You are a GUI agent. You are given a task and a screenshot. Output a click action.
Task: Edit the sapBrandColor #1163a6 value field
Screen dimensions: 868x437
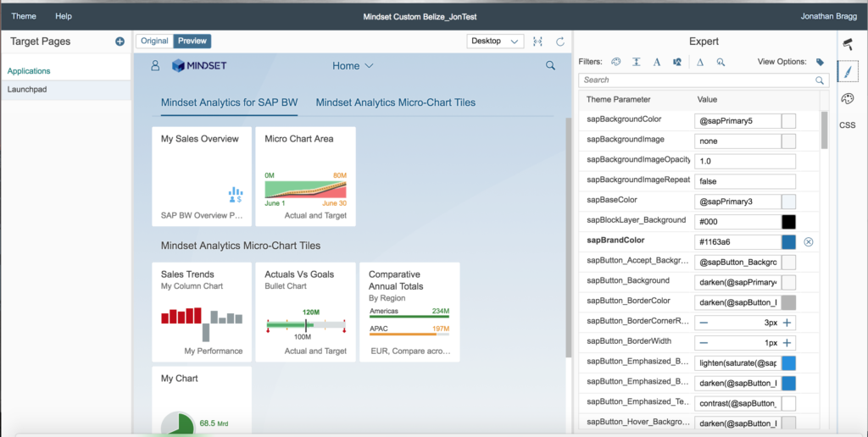coord(738,241)
